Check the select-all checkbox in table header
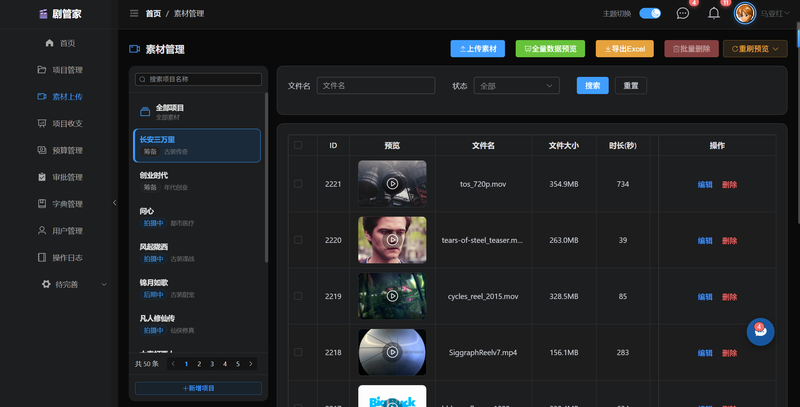This screenshot has height=407, width=800. (298, 145)
